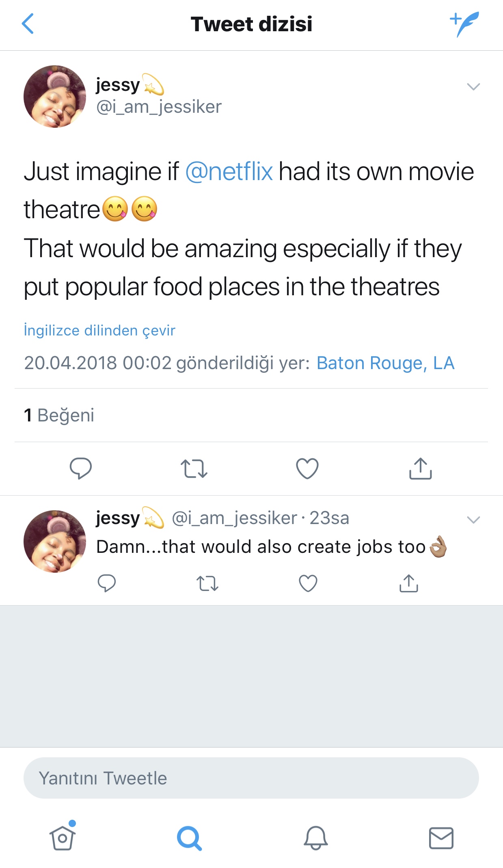Open Baton Rouge, LA location link
The width and height of the screenshot is (503, 868).
(x=385, y=363)
